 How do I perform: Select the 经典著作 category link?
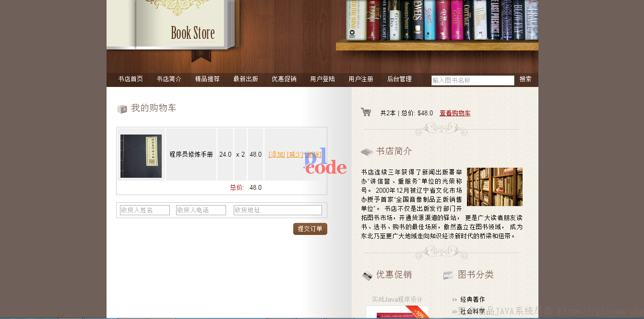473,299
